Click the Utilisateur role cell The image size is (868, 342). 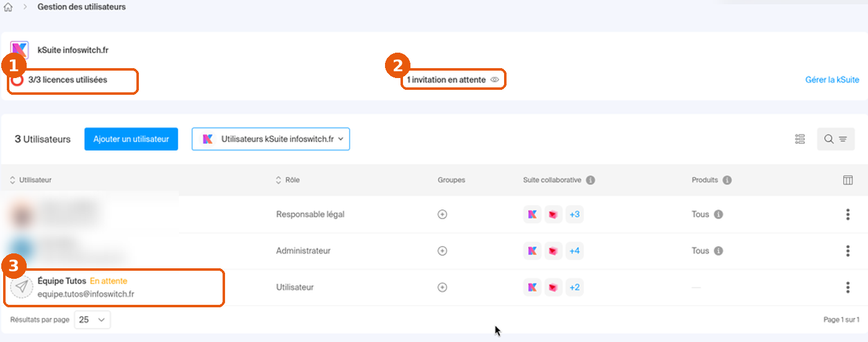click(x=295, y=287)
